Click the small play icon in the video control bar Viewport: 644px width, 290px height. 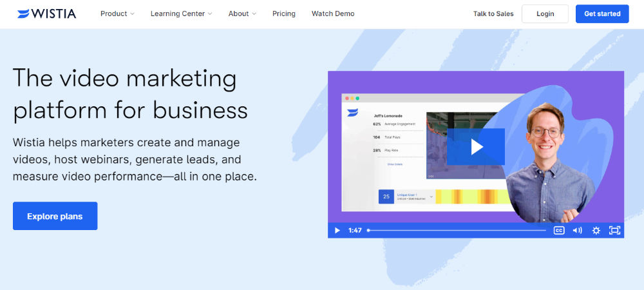coord(337,231)
